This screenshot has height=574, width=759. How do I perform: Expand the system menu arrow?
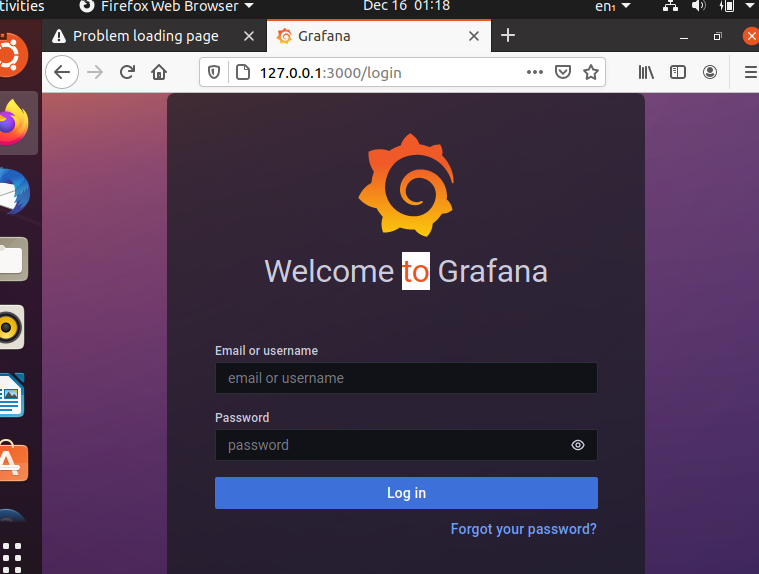click(750, 5)
